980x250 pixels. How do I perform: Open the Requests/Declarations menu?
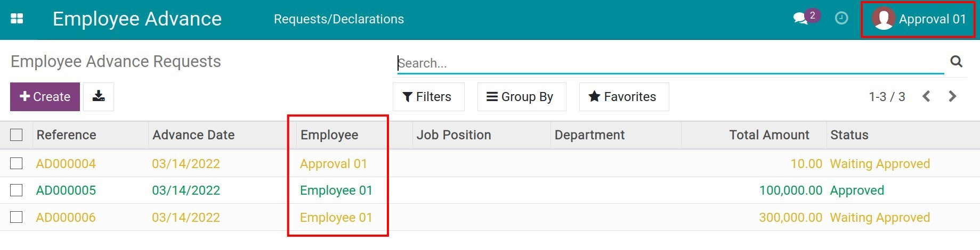339,19
